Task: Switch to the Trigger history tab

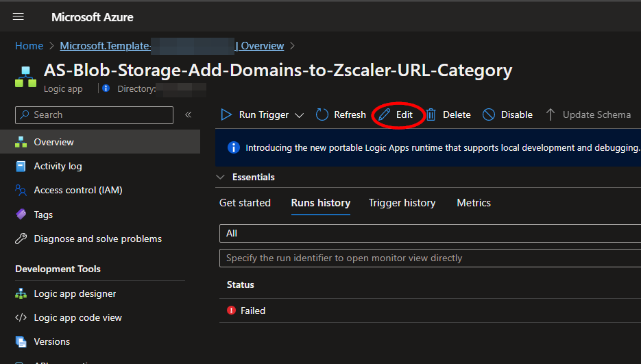Action: point(402,203)
